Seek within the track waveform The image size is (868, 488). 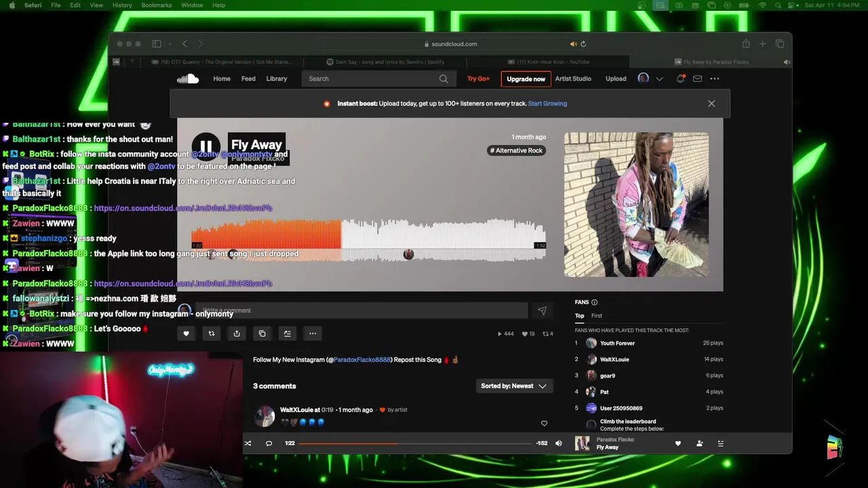coord(368,241)
